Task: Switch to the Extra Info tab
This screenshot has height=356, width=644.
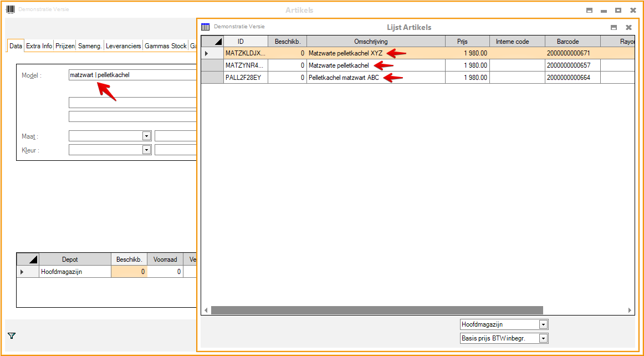Action: pos(39,46)
